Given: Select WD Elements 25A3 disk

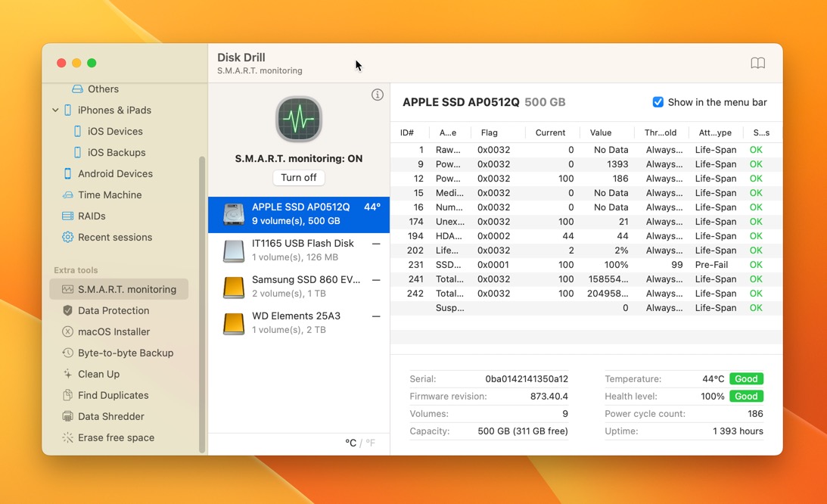Looking at the screenshot, I should tap(299, 323).
